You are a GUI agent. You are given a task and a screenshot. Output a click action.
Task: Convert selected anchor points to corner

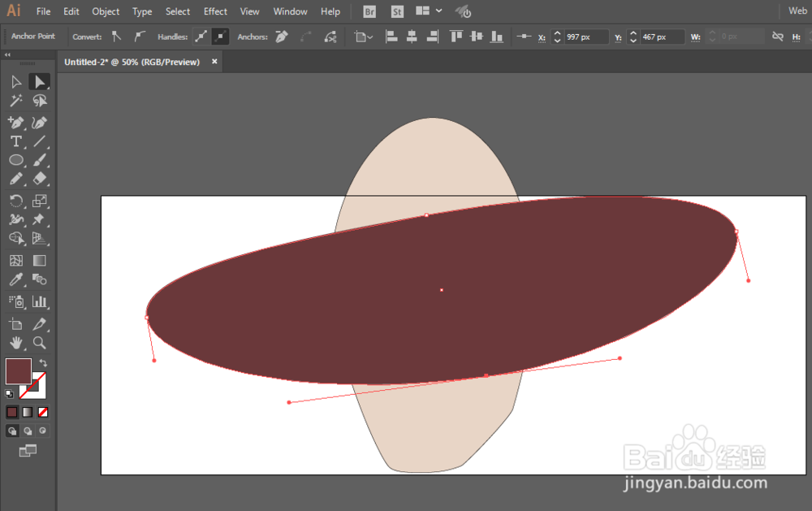(x=116, y=37)
